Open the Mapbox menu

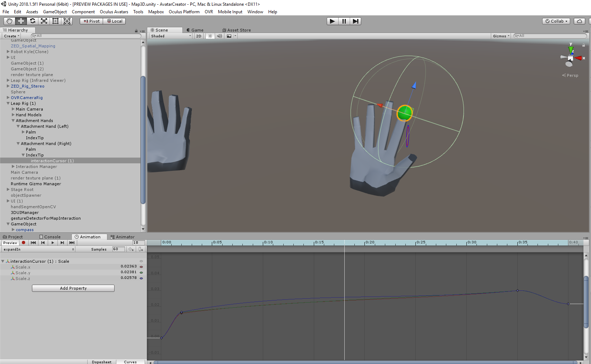point(156,12)
